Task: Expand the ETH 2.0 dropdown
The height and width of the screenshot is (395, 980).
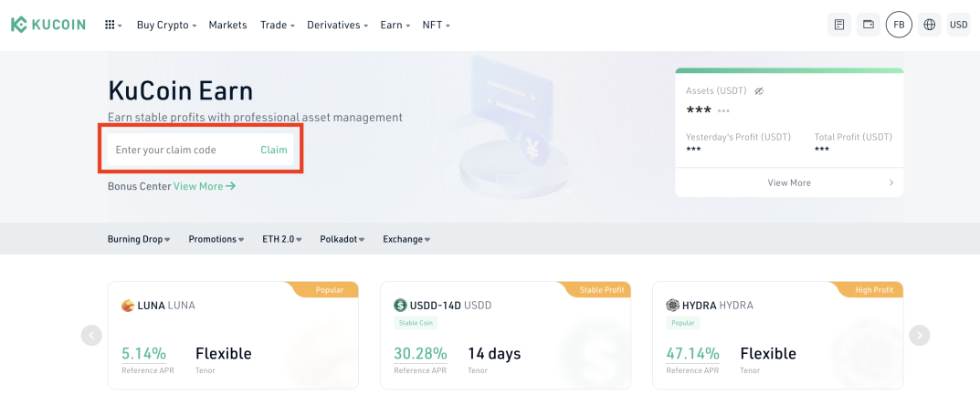Action: (x=282, y=239)
